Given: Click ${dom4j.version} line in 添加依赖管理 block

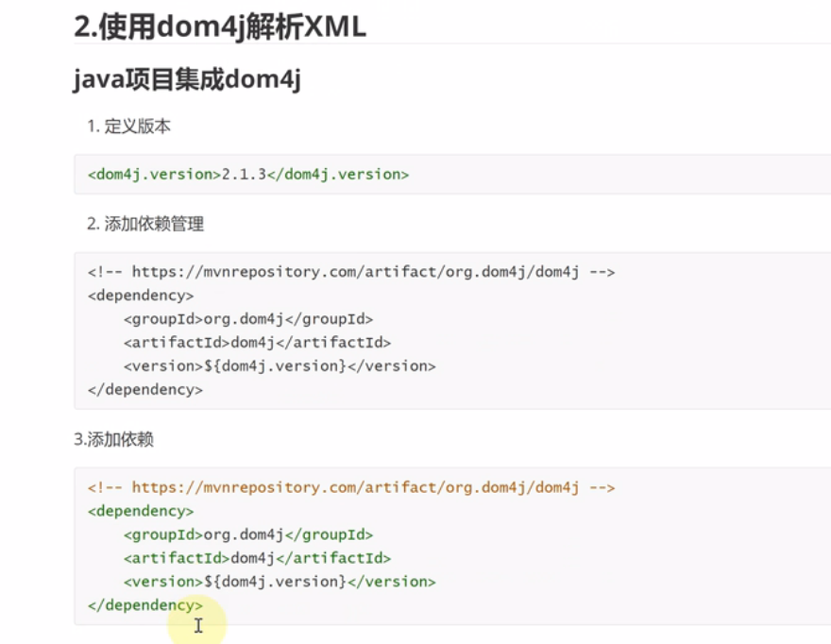Looking at the screenshot, I should [279, 365].
